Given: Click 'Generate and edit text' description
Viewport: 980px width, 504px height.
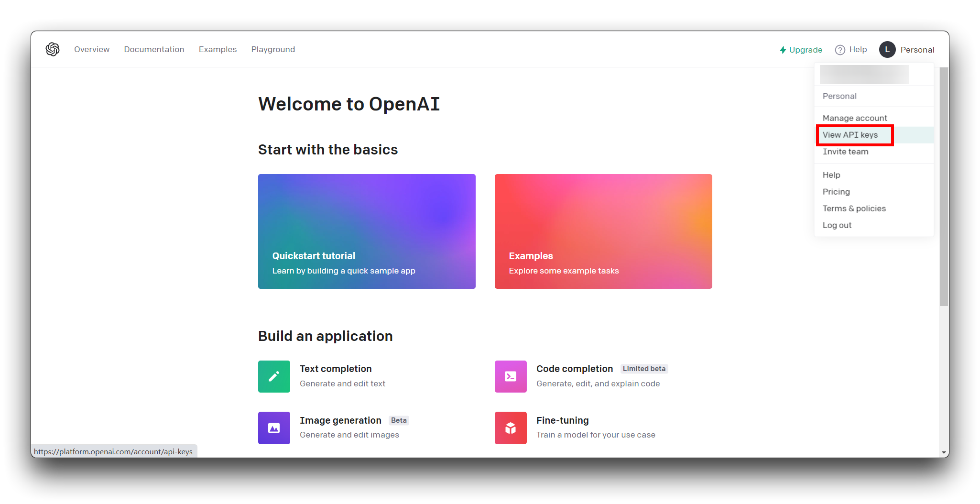Looking at the screenshot, I should pyautogui.click(x=342, y=383).
